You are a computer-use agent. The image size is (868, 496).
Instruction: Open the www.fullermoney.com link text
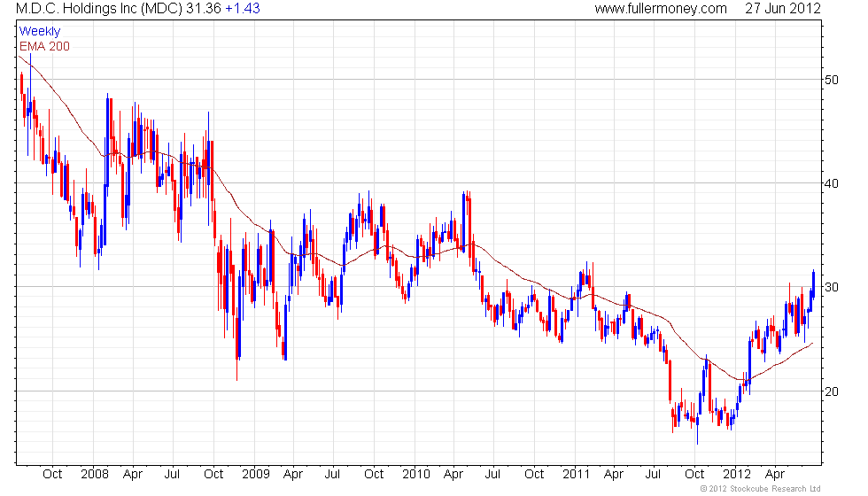[661, 9]
